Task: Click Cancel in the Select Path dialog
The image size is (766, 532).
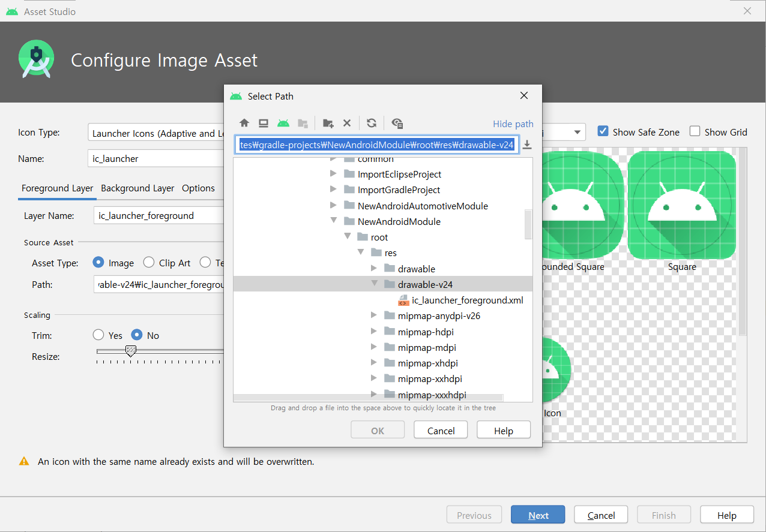Action: pyautogui.click(x=441, y=431)
